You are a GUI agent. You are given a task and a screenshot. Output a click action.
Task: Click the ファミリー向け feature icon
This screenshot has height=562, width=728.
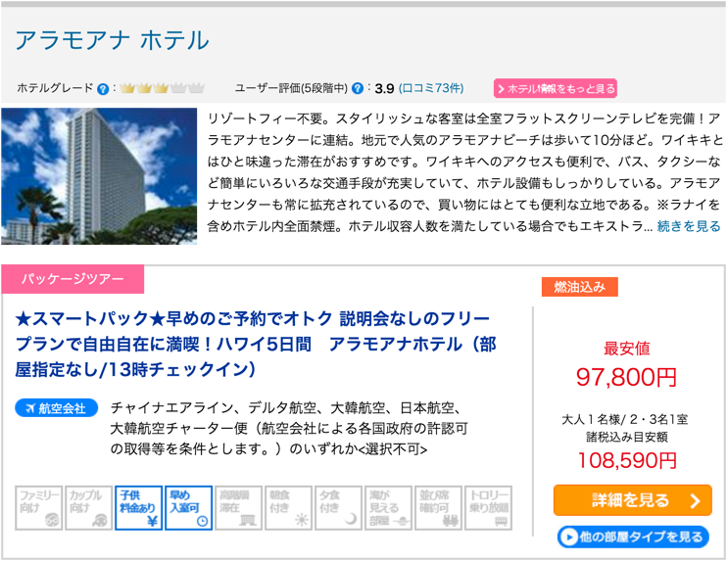pyautogui.click(x=39, y=508)
